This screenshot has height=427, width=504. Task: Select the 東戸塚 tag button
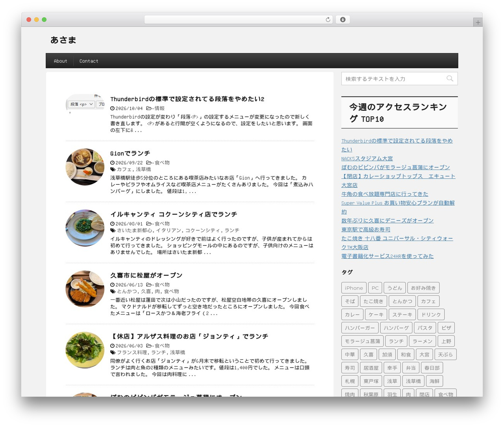371,381
